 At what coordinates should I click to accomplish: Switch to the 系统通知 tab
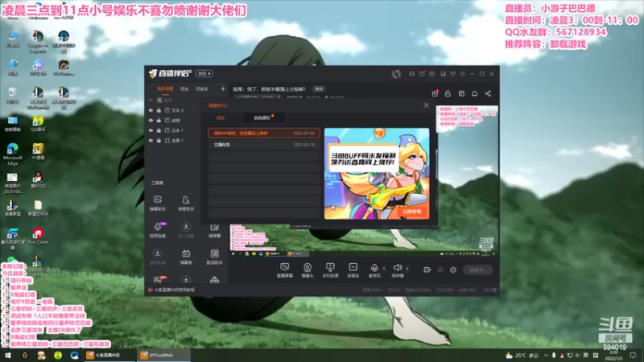(x=262, y=117)
